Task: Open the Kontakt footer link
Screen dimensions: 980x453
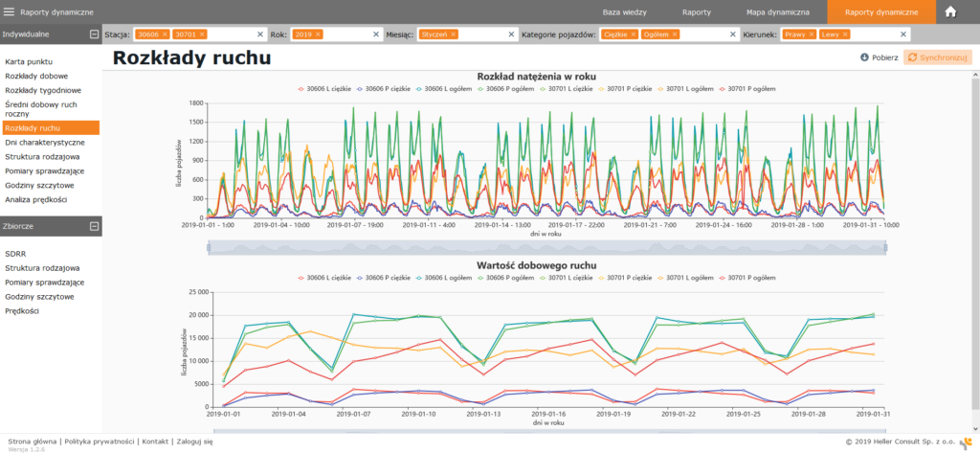Action: click(x=156, y=442)
